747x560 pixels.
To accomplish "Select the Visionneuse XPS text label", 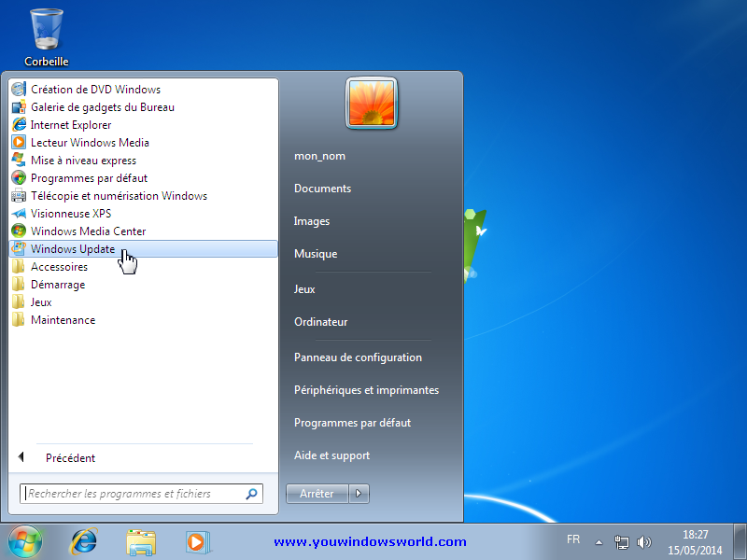I will (x=71, y=214).
